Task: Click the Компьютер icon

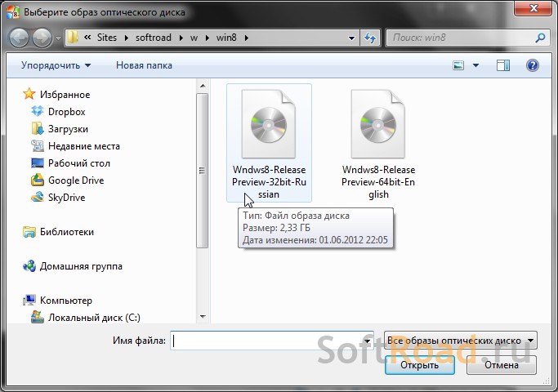Action: click(29, 301)
